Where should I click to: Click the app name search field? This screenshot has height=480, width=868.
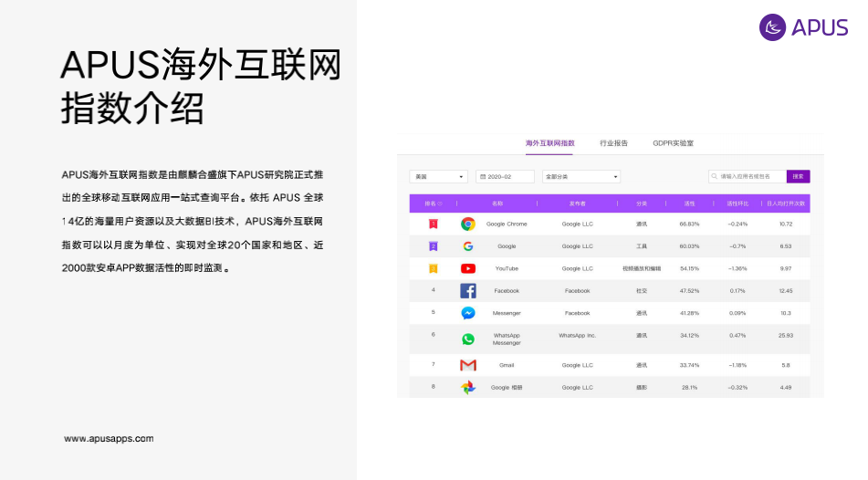tap(748, 177)
